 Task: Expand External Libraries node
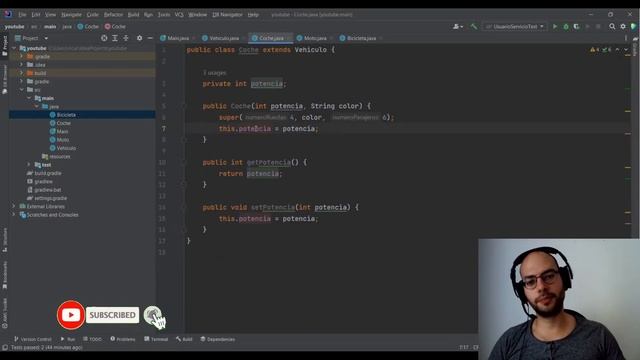tap(14, 207)
